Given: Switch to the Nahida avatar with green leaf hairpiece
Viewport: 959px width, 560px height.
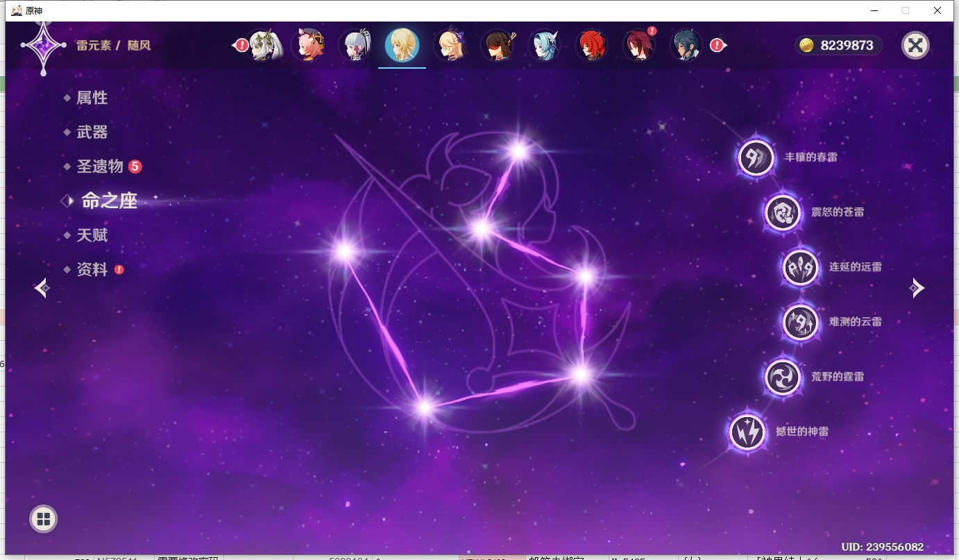Looking at the screenshot, I should pos(264,45).
